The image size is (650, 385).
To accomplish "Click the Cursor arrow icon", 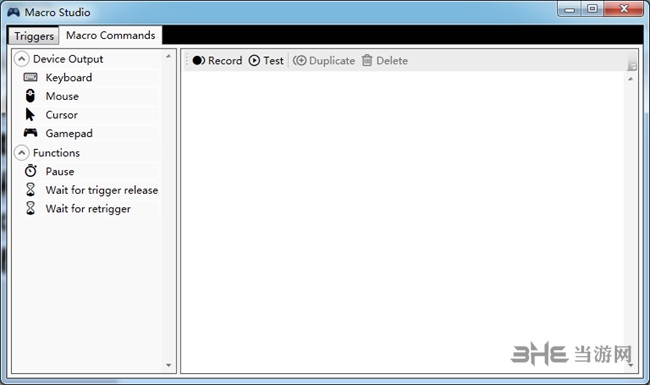I will click(x=30, y=114).
